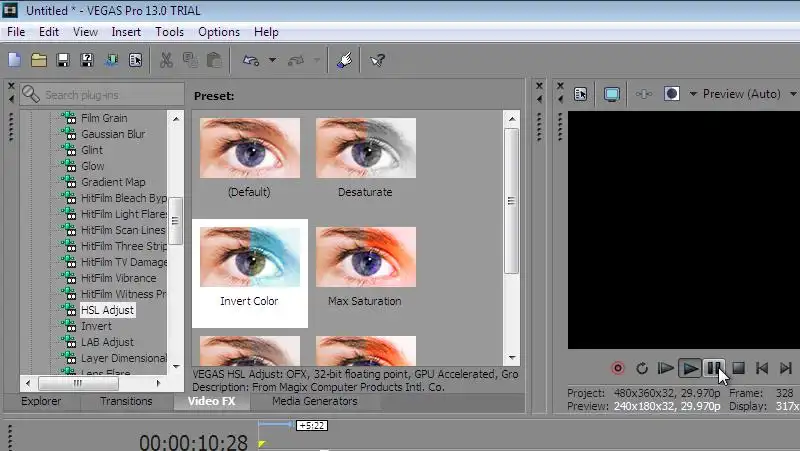Screen dimensions: 800x451
Task: Choose the Invert Color preset thumbnail
Action: 249,257
